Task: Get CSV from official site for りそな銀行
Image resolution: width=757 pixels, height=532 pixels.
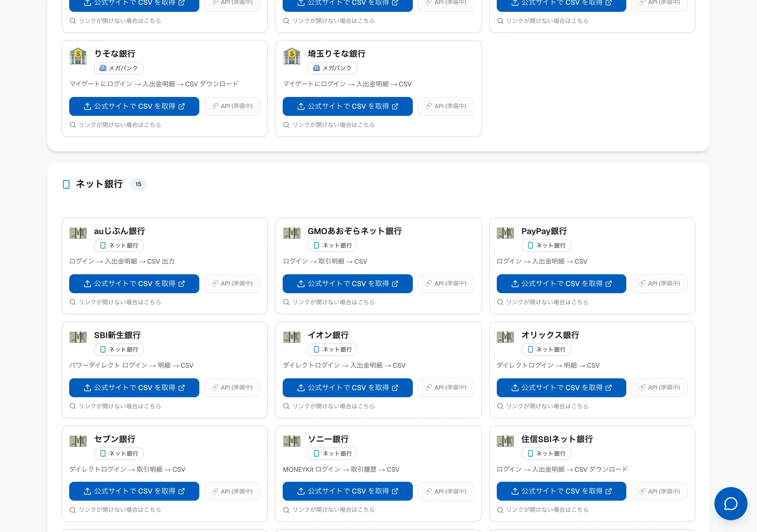Action: 134,106
